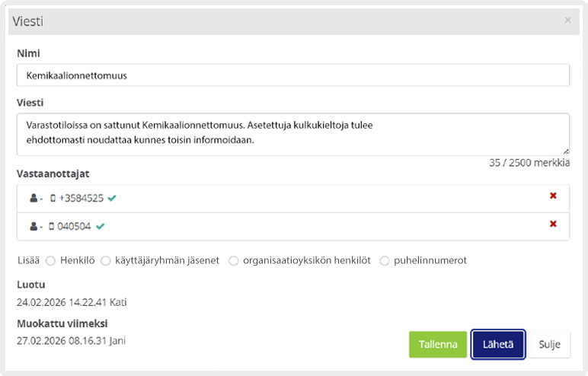
Task: Choose käyttäjäryhmän jäsenet radio option
Action: [106, 260]
